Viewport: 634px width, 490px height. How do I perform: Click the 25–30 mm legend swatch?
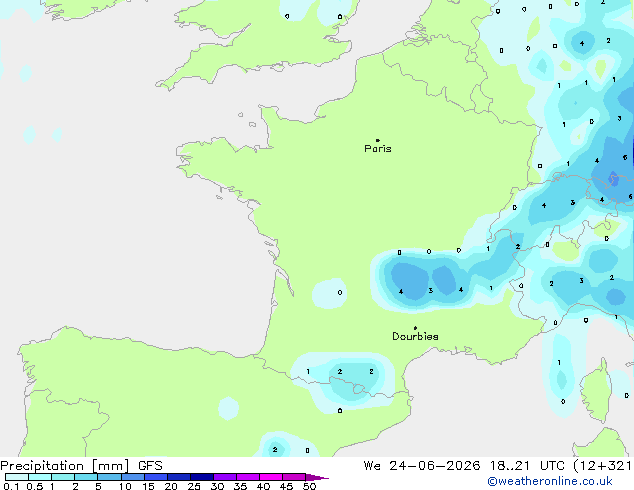tap(202, 477)
